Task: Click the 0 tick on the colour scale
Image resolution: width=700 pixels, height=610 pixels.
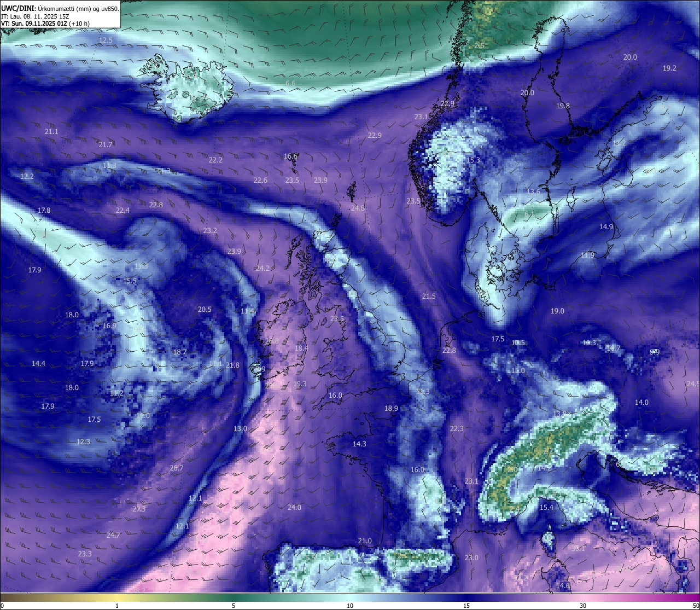Action: tap(2, 605)
